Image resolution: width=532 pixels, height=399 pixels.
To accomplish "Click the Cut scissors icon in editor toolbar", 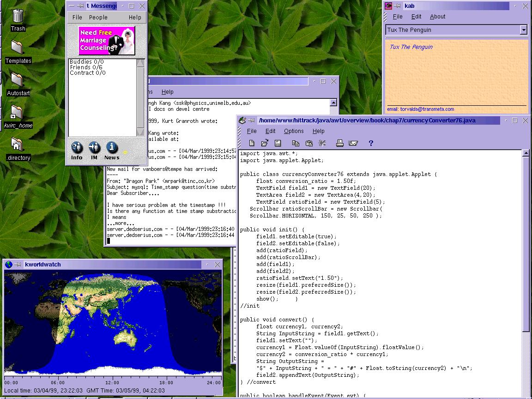I will (x=322, y=143).
